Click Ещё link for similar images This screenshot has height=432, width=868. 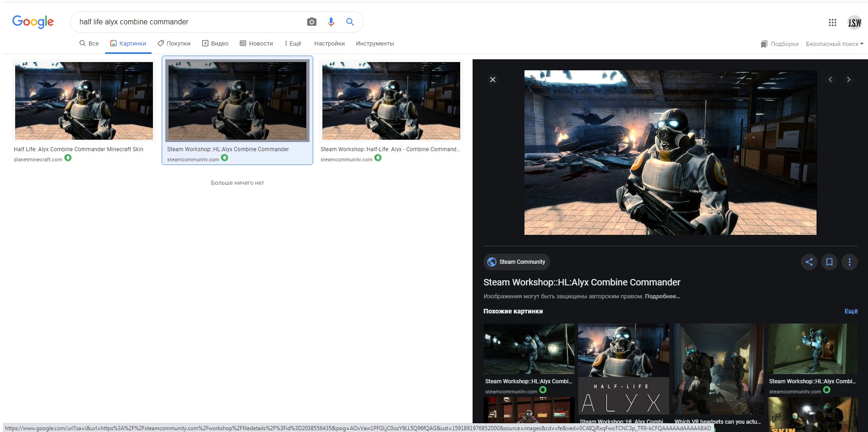click(851, 311)
